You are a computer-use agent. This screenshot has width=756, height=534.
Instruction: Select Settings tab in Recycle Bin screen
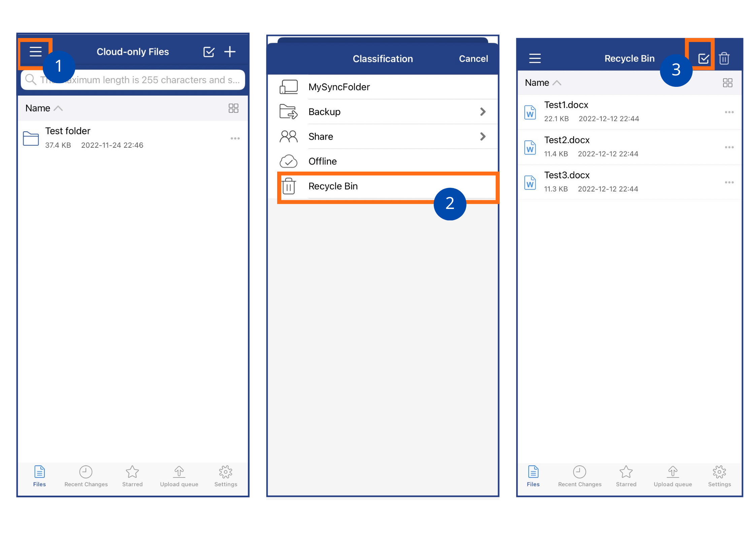tap(719, 476)
